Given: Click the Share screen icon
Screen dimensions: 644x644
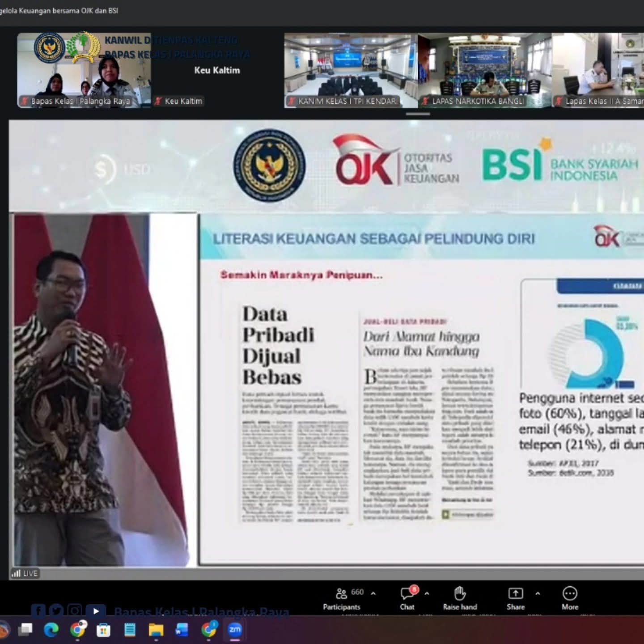Looking at the screenshot, I should (x=516, y=599).
